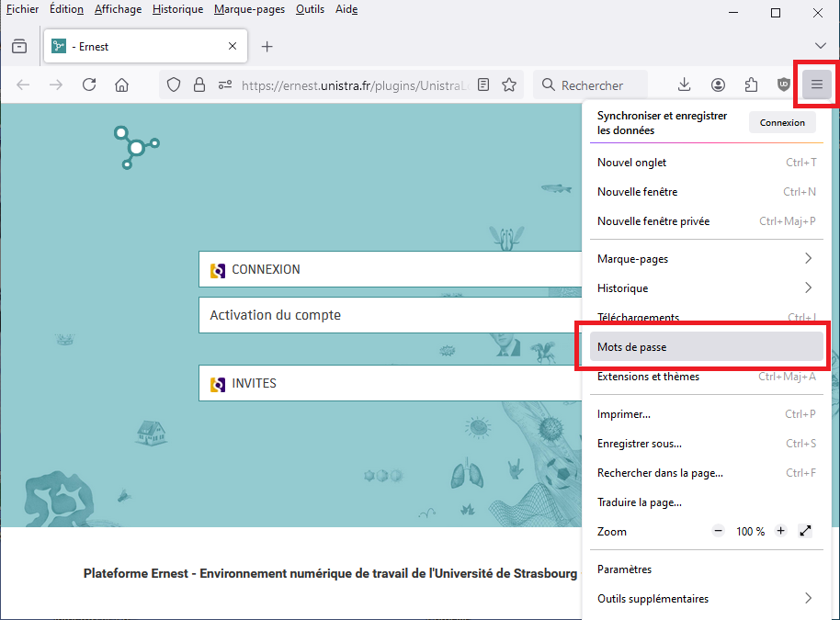This screenshot has height=620, width=840.
Task: Open the uBlock shield extension icon
Action: pyautogui.click(x=783, y=85)
